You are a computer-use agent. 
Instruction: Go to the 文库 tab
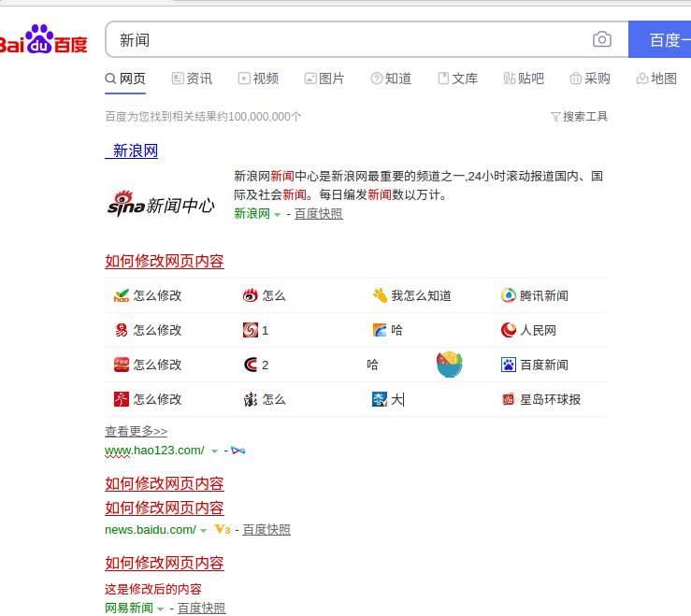tap(458, 79)
